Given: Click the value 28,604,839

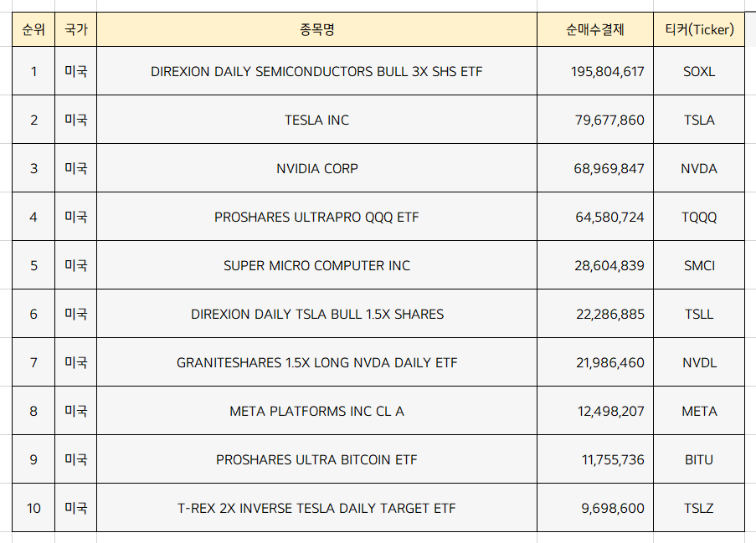Looking at the screenshot, I should pyautogui.click(x=609, y=265).
